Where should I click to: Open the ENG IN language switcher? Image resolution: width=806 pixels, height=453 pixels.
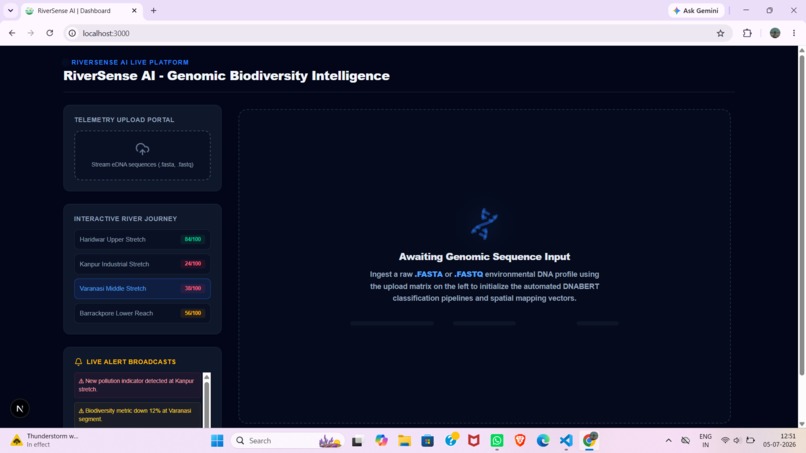coord(705,441)
